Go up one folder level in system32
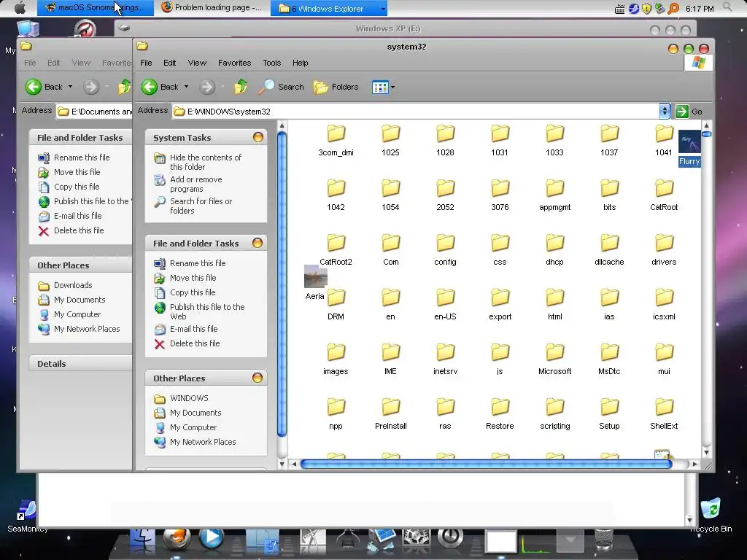This screenshot has height=560, width=747. 241,87
